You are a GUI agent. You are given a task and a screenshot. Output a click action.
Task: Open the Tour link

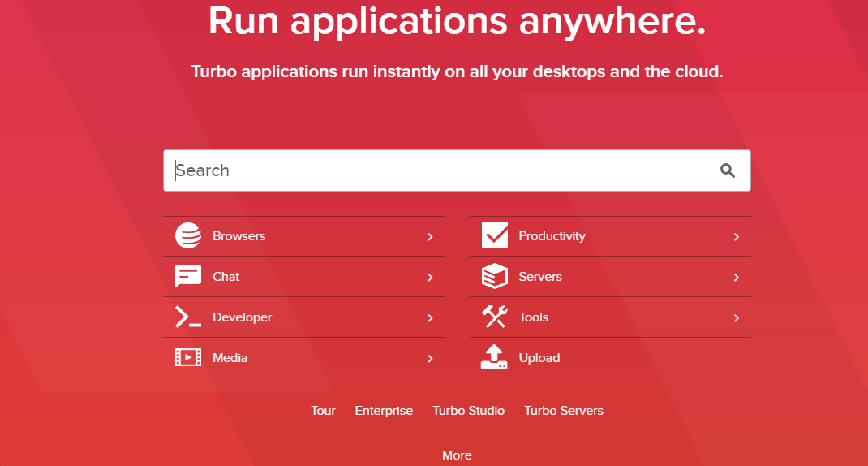323,411
